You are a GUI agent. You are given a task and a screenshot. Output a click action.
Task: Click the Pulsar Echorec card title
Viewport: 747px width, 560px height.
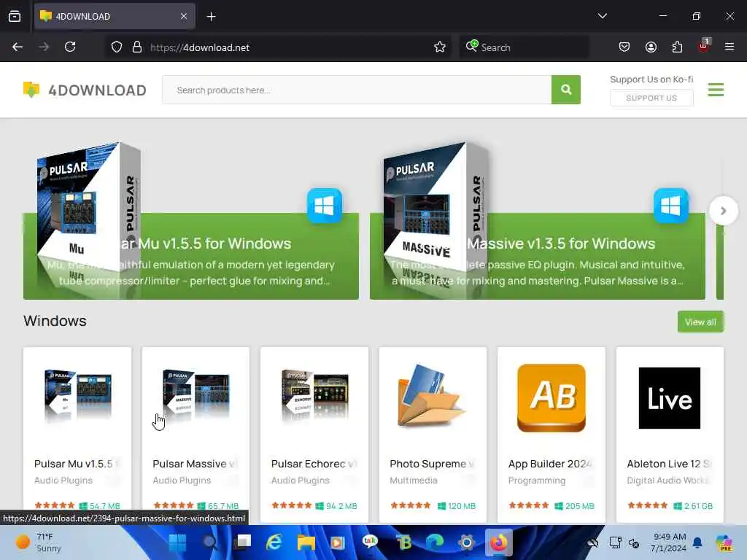click(314, 464)
